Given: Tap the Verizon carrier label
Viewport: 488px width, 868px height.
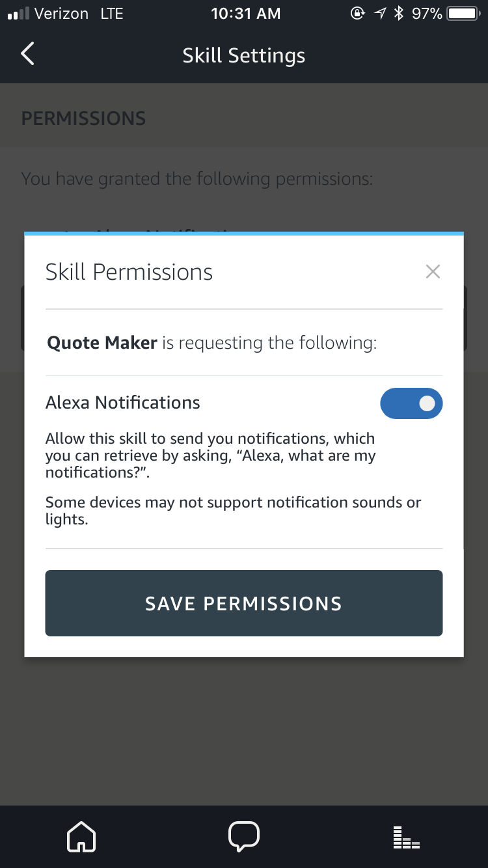Looking at the screenshot, I should (x=59, y=12).
